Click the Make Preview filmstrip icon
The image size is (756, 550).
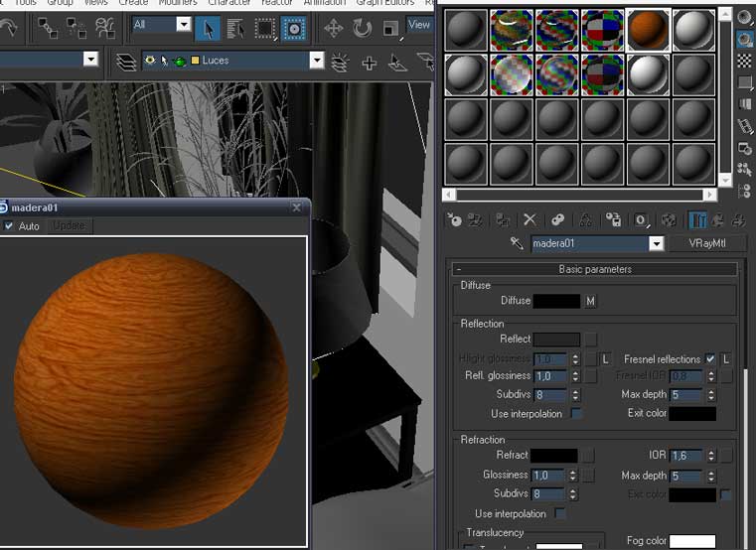point(744,126)
